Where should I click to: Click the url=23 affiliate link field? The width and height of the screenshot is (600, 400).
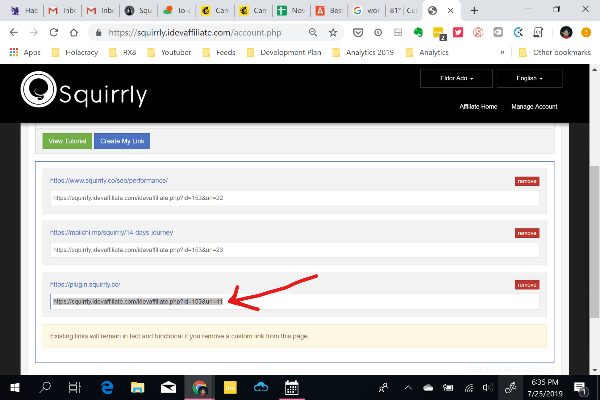point(295,250)
